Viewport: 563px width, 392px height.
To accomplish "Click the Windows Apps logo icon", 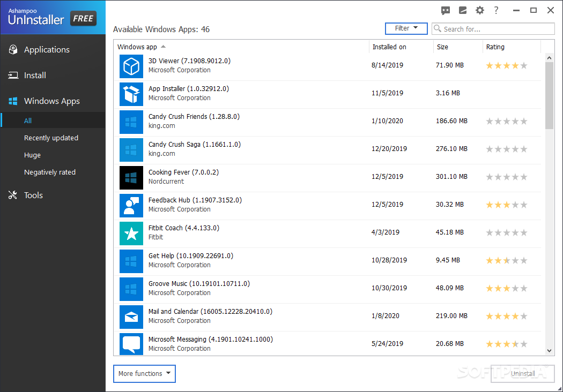I will click(13, 101).
